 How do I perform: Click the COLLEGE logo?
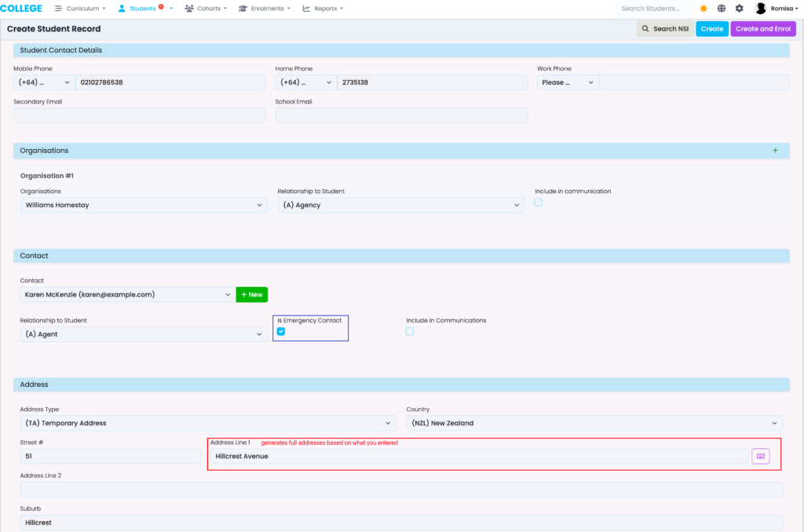(21, 9)
